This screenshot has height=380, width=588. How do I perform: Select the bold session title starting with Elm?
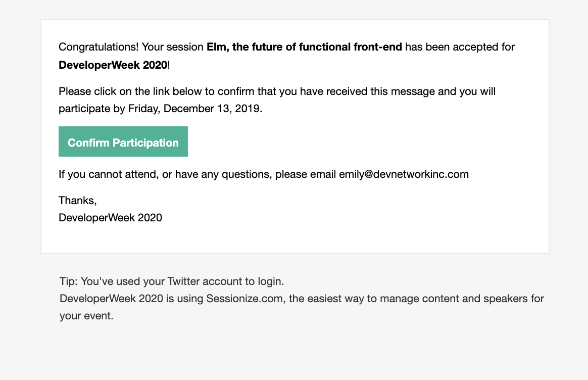tap(304, 47)
